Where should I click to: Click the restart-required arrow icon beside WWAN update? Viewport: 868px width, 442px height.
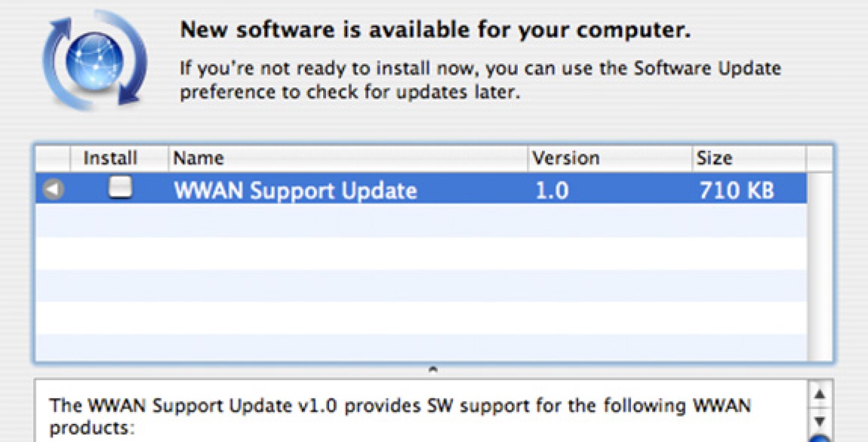point(53,190)
